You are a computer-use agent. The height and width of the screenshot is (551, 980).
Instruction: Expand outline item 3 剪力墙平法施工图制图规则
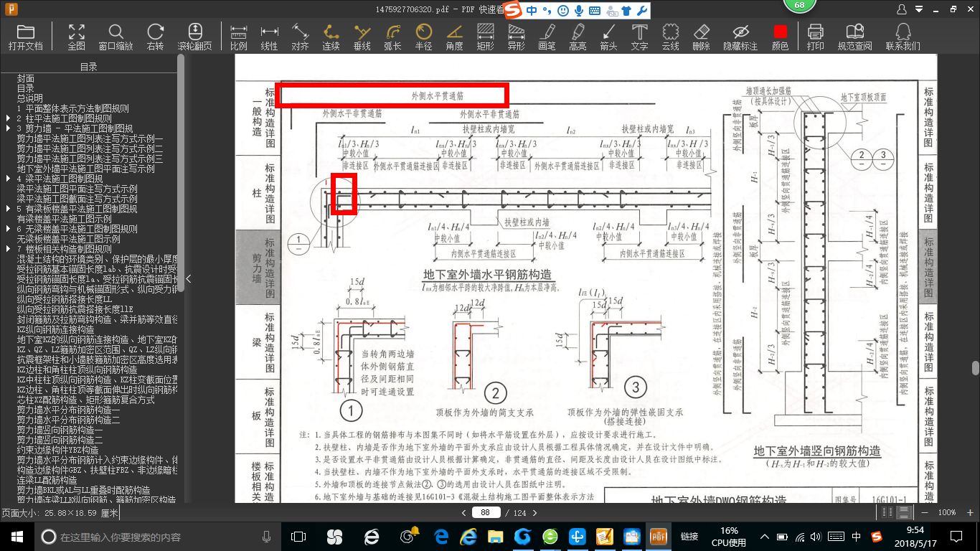(9, 128)
